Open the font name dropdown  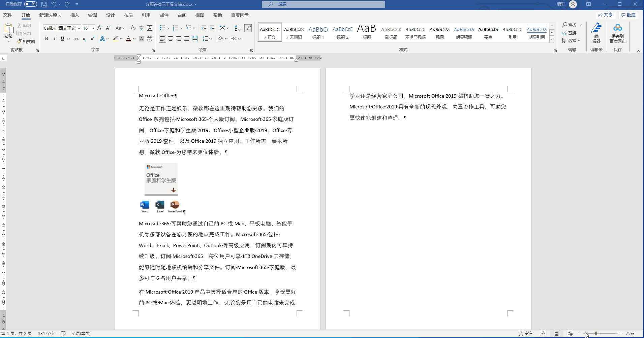click(79, 28)
